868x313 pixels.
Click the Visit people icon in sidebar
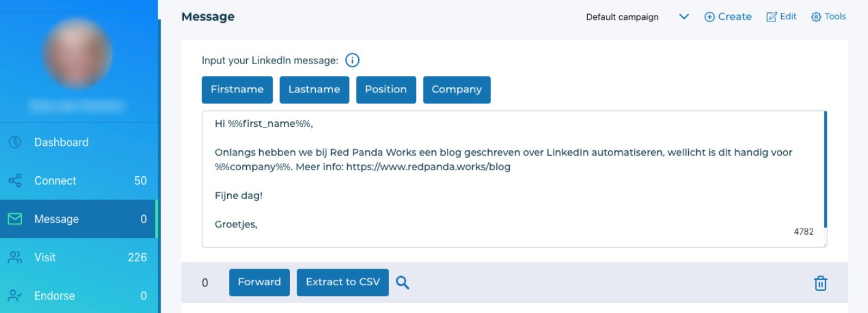(x=15, y=258)
